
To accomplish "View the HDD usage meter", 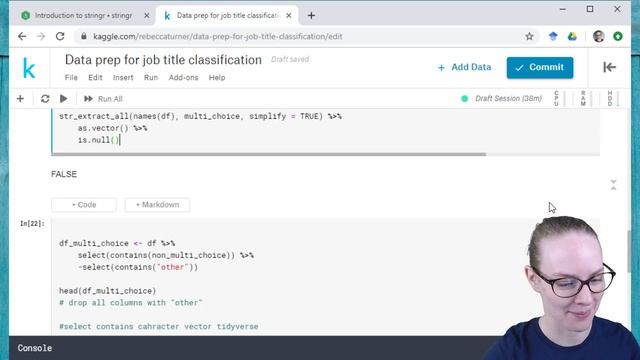I will click(613, 98).
